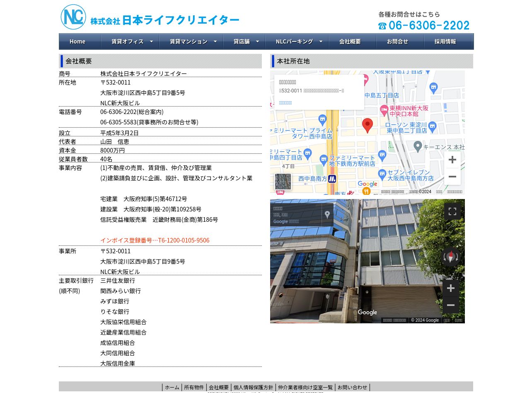Click the Nishinakajima-Minamigata metro station icon
The width and height of the screenshot is (532, 393).
point(332,179)
